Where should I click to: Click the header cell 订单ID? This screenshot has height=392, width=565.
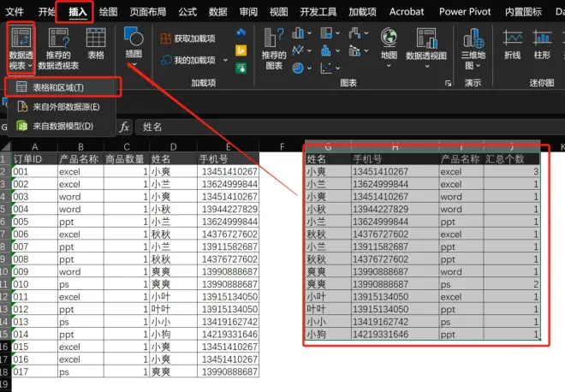coord(34,159)
